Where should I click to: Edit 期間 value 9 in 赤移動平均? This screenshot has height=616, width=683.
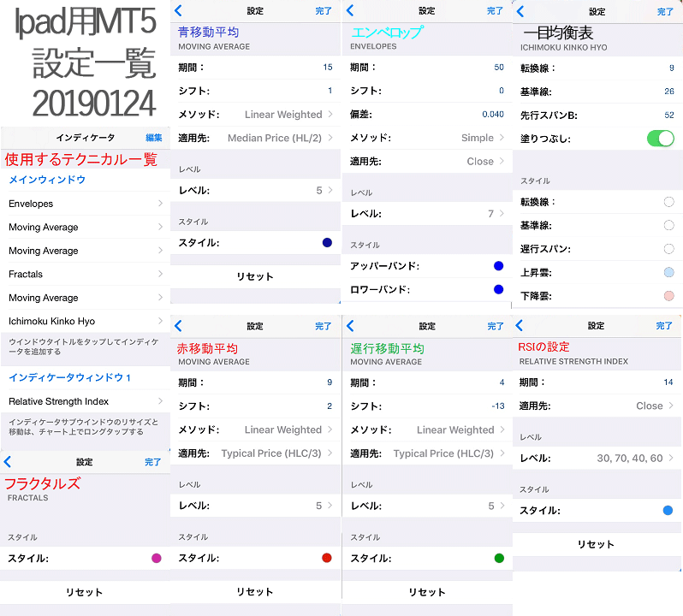(330, 382)
